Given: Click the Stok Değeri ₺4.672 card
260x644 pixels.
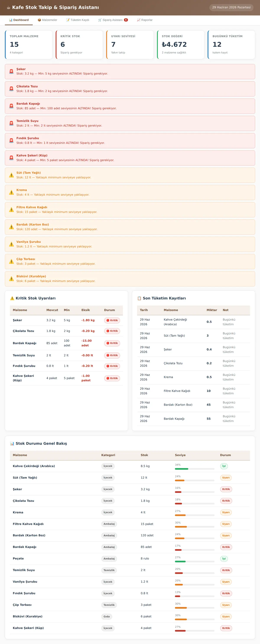Looking at the screenshot, I should 180,45.
